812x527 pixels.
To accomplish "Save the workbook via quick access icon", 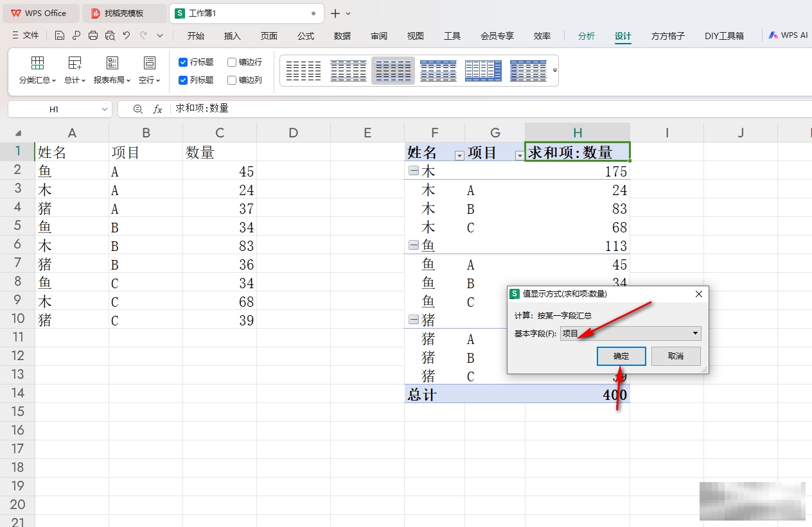I will 60,35.
